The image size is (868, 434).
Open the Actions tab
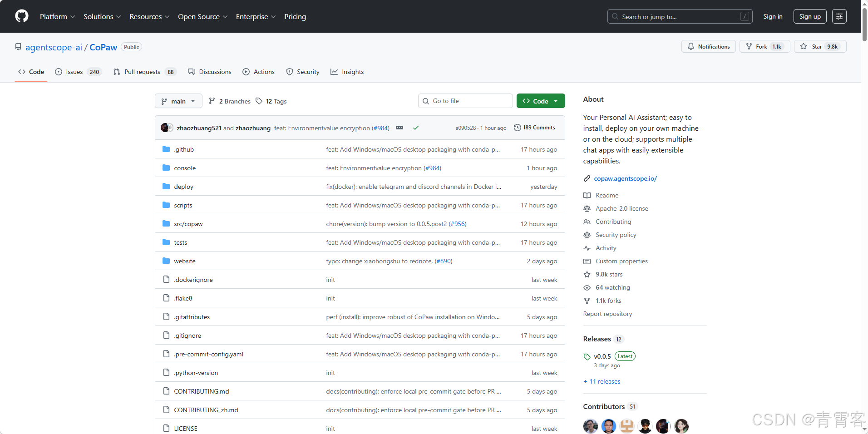tap(259, 72)
